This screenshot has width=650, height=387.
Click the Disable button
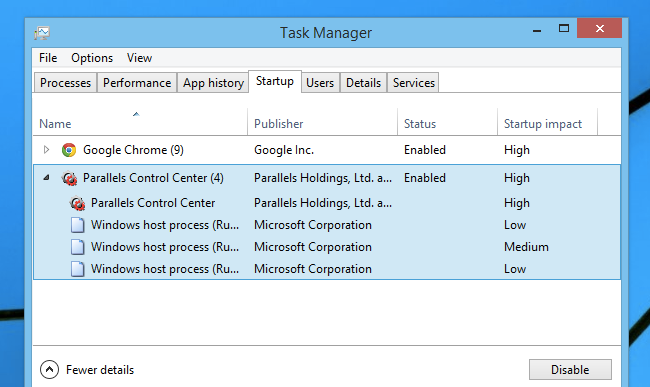tap(570, 370)
